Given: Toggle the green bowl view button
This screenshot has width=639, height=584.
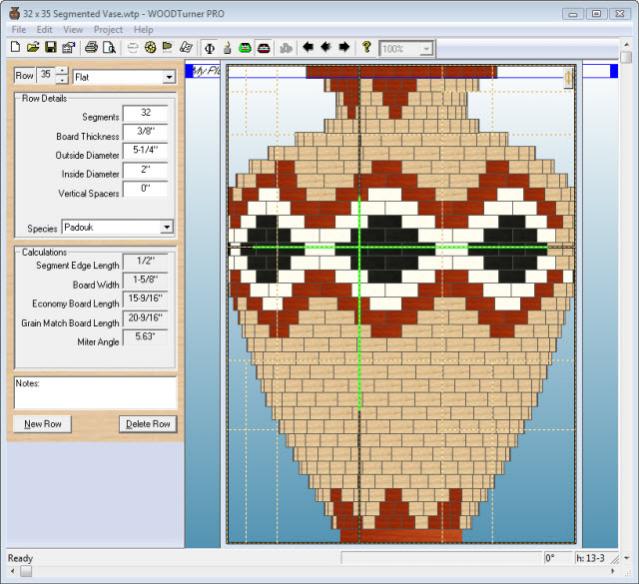Looking at the screenshot, I should pos(245,47).
